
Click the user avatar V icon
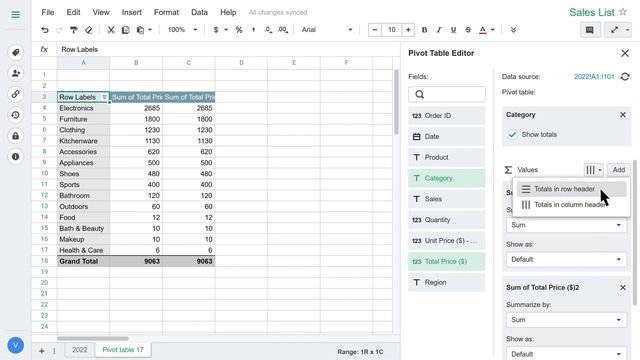point(16,345)
